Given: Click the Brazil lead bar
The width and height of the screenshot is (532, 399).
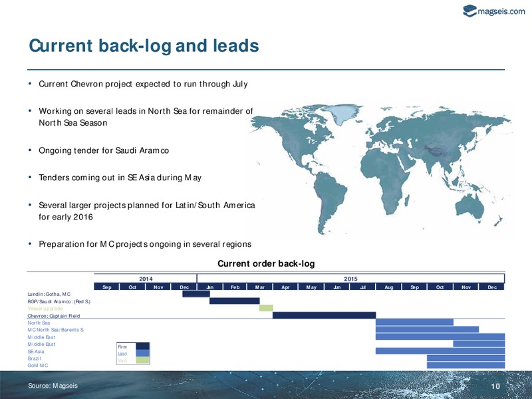Looking at the screenshot, I should point(466,358).
